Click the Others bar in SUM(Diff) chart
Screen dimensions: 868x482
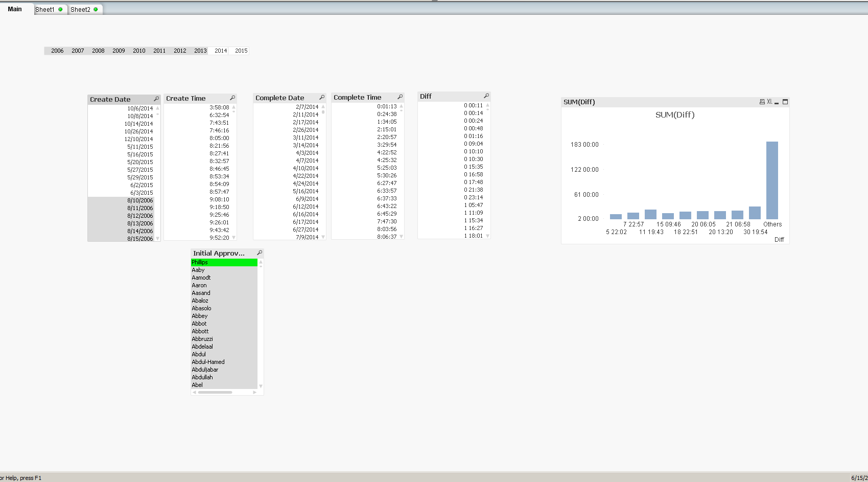[772, 180]
